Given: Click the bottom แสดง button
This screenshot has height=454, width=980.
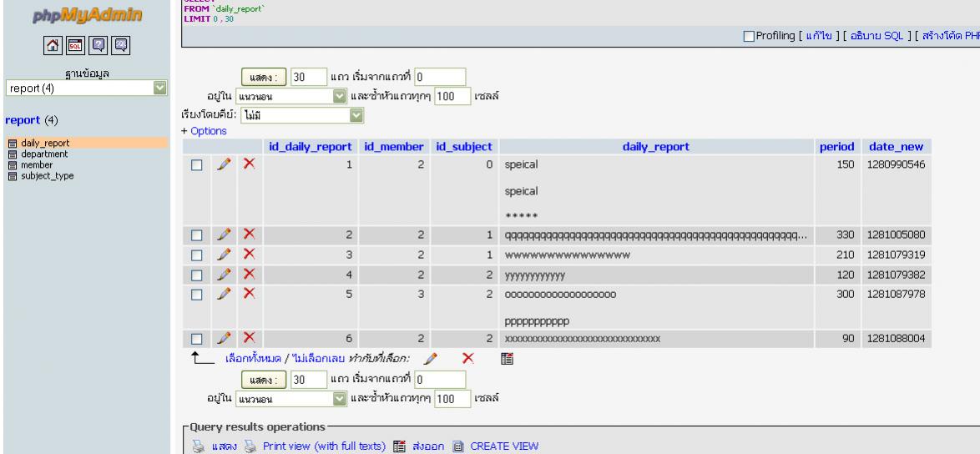Looking at the screenshot, I should coord(265,380).
